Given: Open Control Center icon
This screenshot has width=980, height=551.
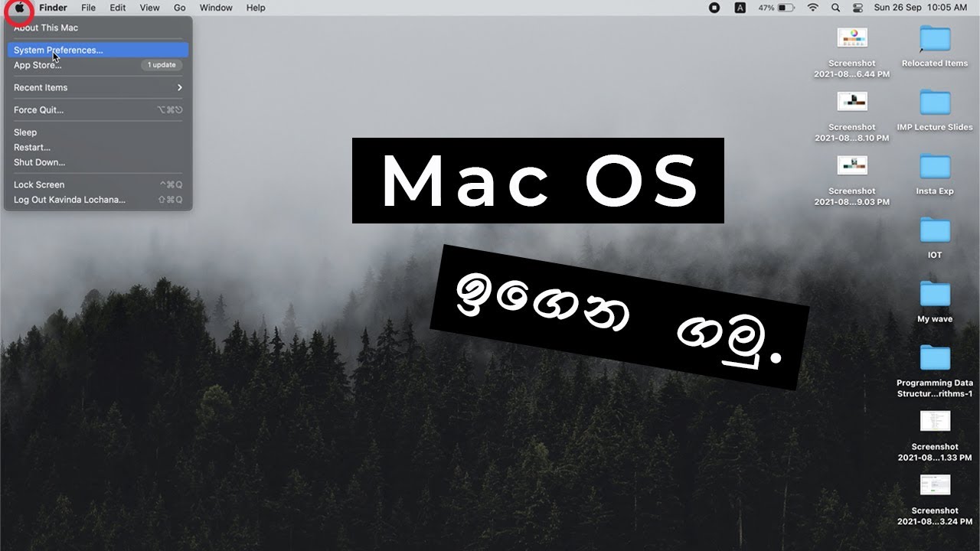Looking at the screenshot, I should 857,8.
